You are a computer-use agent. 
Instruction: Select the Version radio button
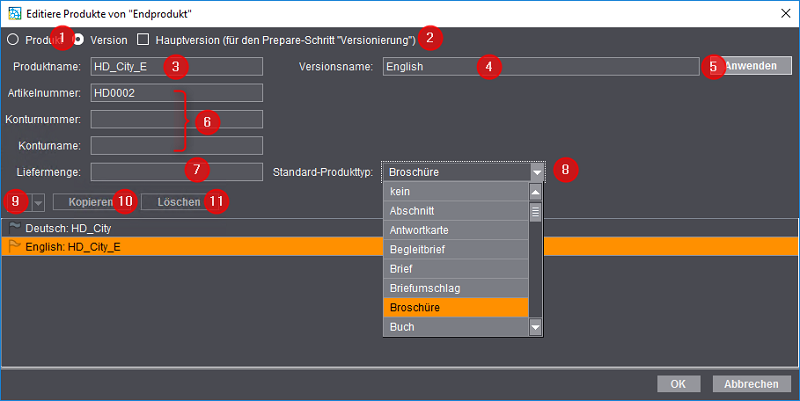point(78,40)
